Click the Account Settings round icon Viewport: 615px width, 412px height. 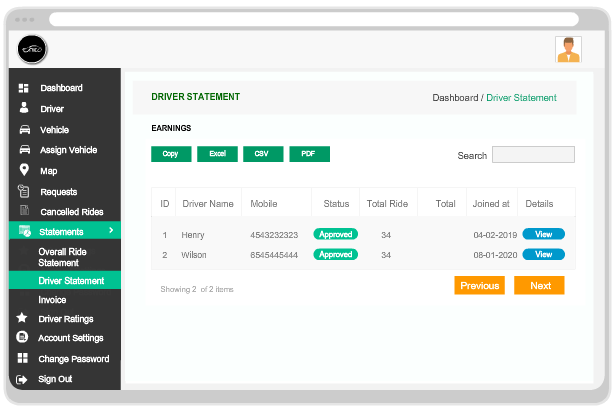pos(22,337)
